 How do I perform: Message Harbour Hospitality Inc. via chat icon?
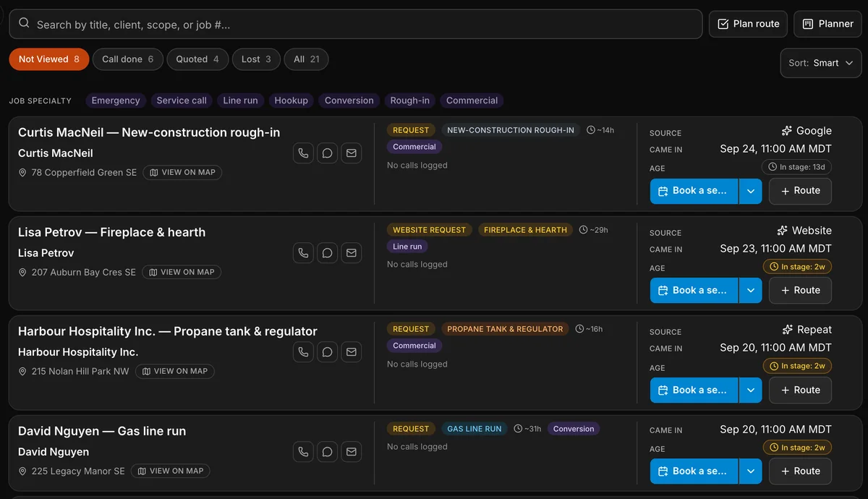327,352
